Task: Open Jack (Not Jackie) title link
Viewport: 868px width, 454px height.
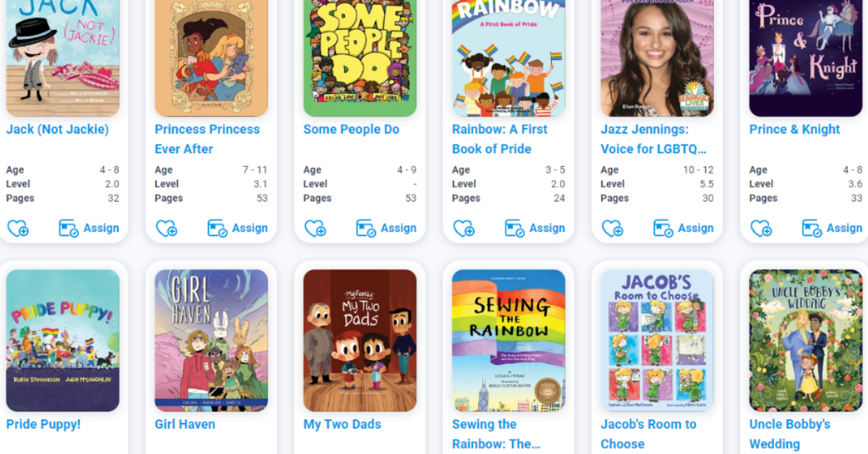Action: tap(58, 129)
